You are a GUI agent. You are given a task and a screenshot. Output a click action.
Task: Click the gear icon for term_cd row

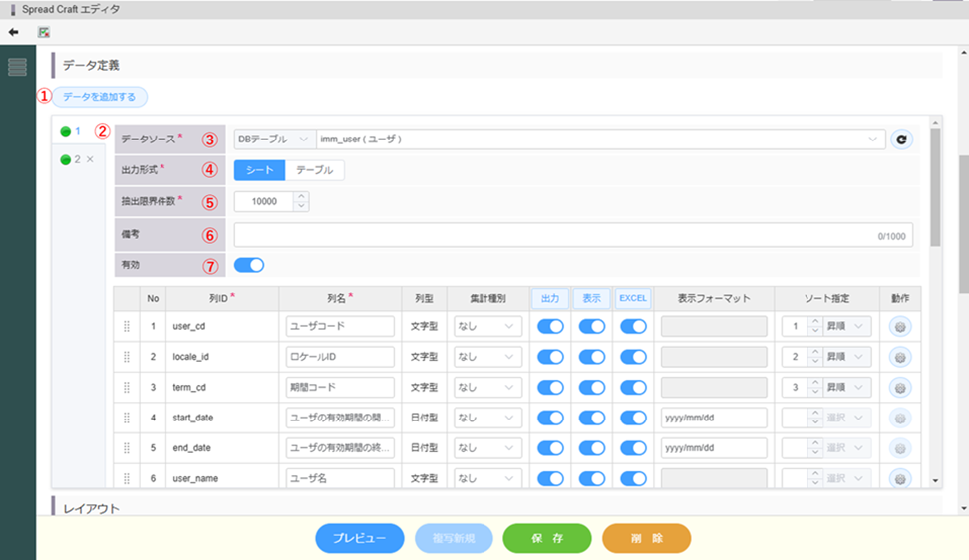click(x=900, y=387)
